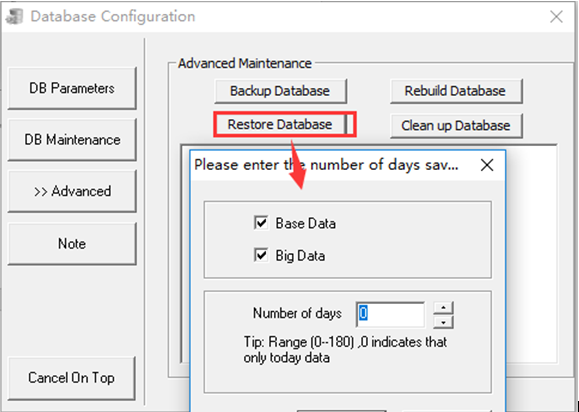
Task: Click the Database Configuration title bar icon
Action: [x=15, y=16]
